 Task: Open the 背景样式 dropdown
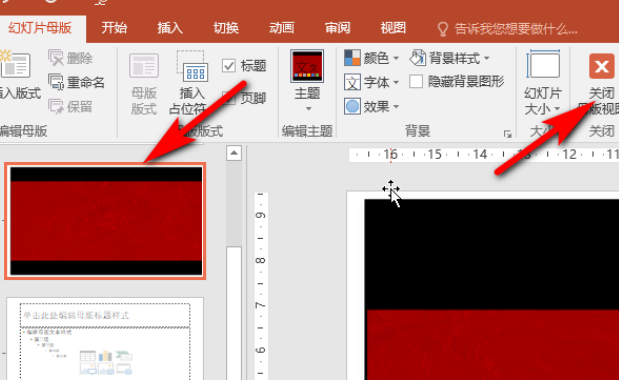click(450, 58)
